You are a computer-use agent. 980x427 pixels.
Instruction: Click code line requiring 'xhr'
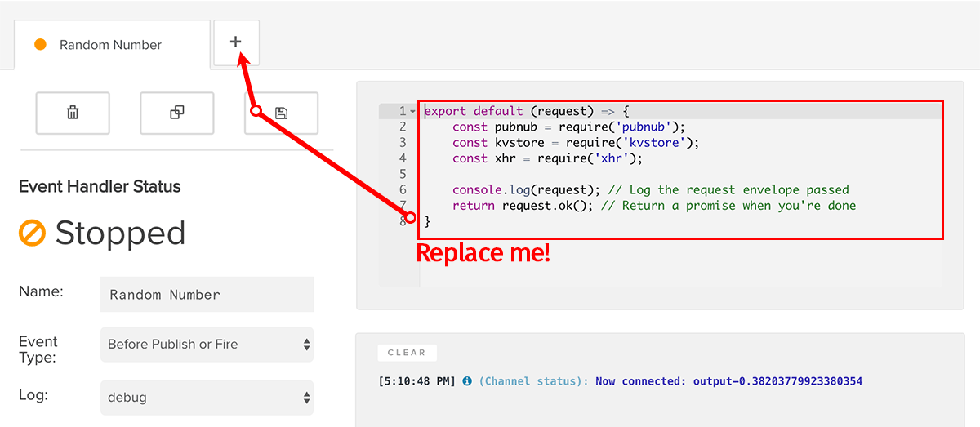tap(547, 158)
